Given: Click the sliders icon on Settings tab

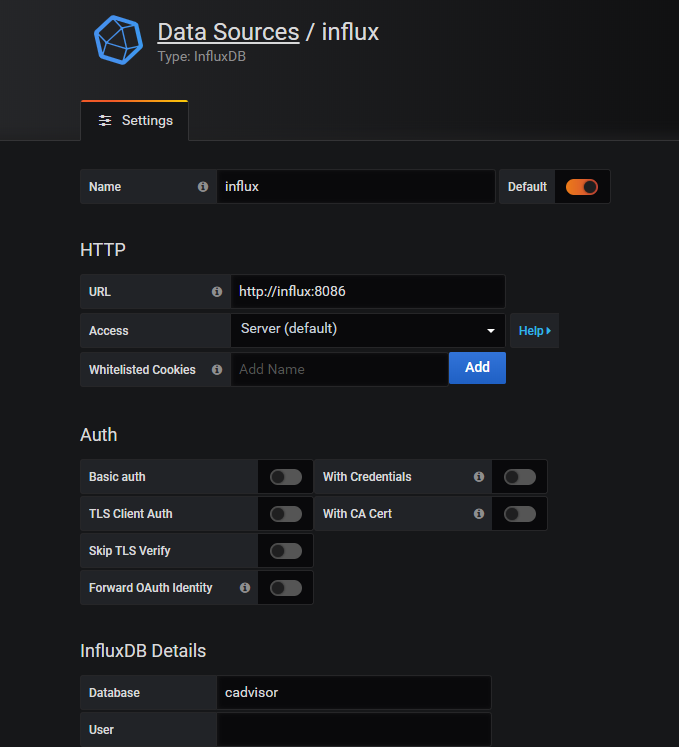Looking at the screenshot, I should [105, 121].
